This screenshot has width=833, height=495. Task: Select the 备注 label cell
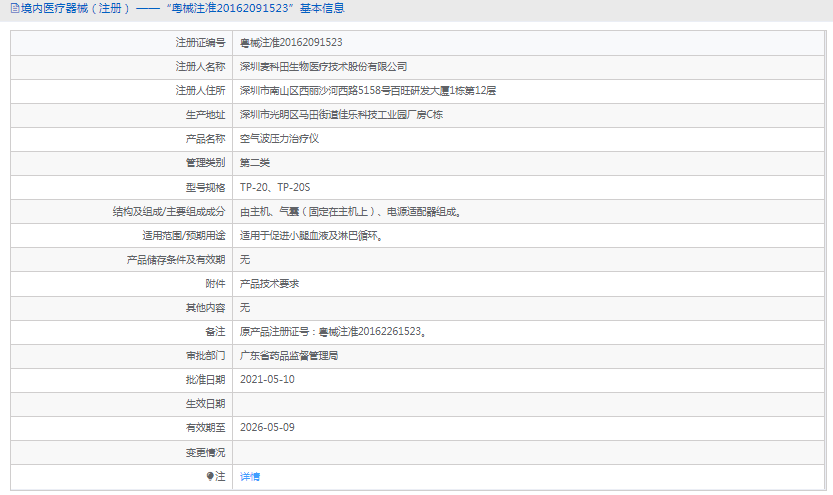(122, 331)
